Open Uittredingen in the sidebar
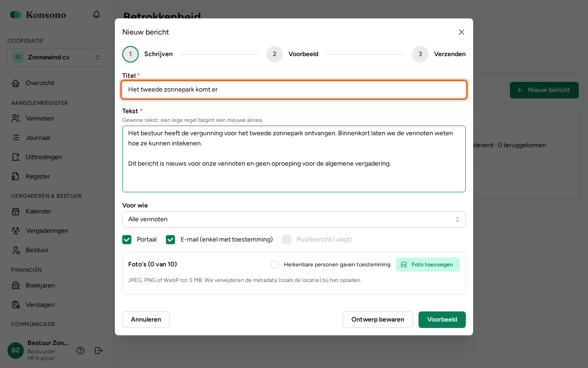The height and width of the screenshot is (368, 588). click(57, 157)
